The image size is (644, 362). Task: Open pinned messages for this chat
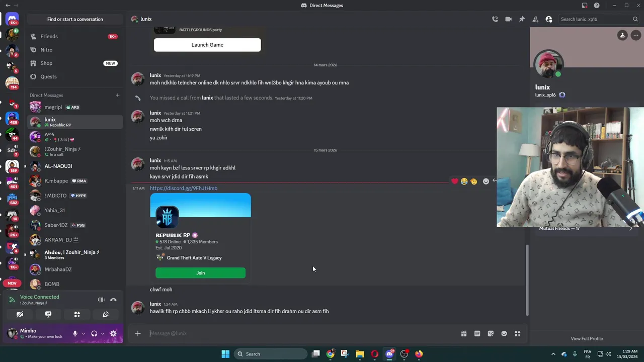522,19
